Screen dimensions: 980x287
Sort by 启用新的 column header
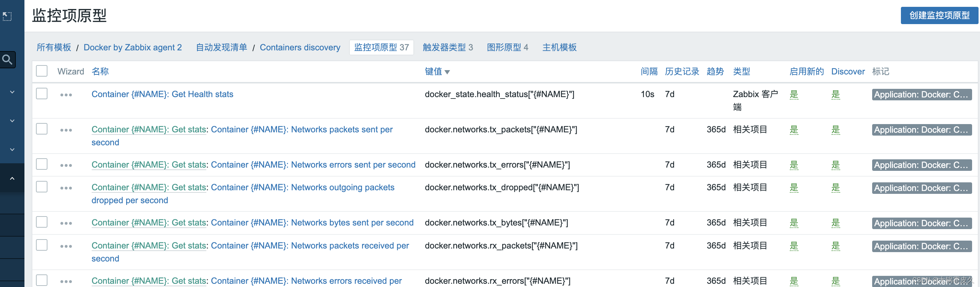pyautogui.click(x=806, y=72)
